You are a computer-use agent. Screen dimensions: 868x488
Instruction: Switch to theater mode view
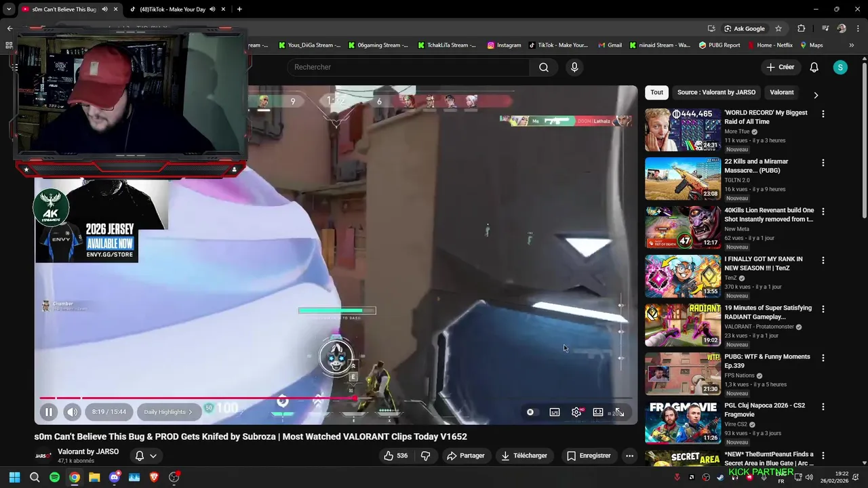click(598, 412)
